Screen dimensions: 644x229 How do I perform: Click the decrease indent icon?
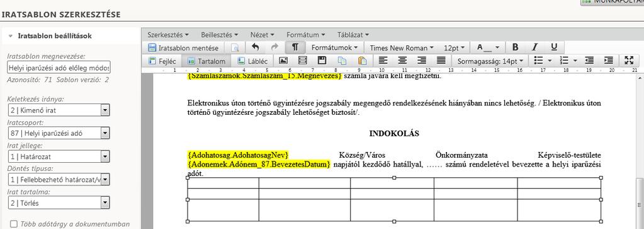click(x=589, y=61)
